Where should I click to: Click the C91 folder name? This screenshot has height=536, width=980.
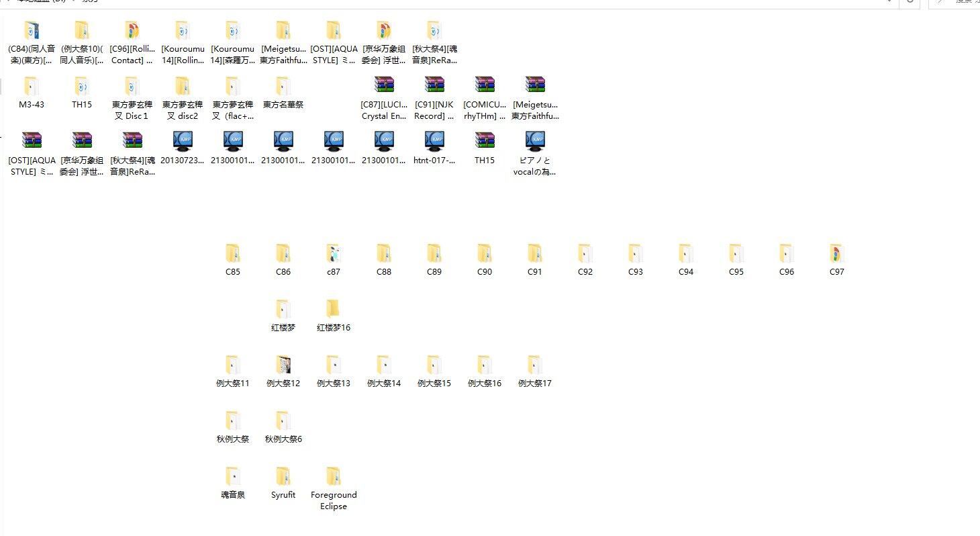tap(535, 272)
